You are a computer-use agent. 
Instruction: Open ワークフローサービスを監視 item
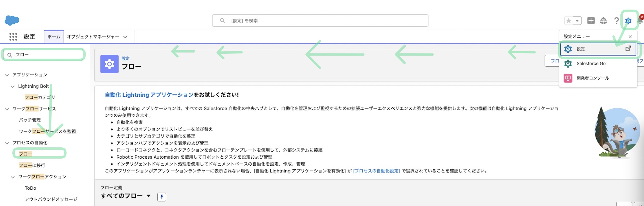47,131
